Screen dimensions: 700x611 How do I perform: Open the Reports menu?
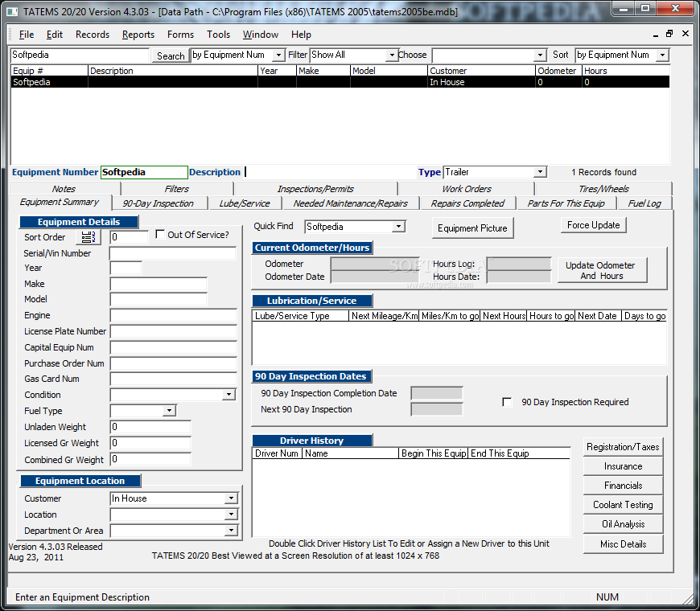coord(138,35)
